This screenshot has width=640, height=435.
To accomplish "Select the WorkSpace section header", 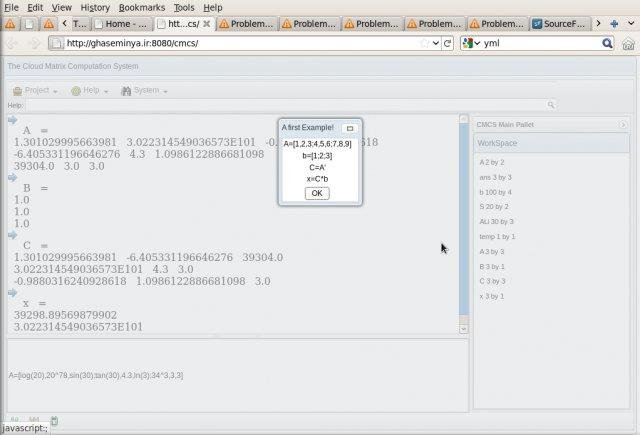I will [551, 143].
